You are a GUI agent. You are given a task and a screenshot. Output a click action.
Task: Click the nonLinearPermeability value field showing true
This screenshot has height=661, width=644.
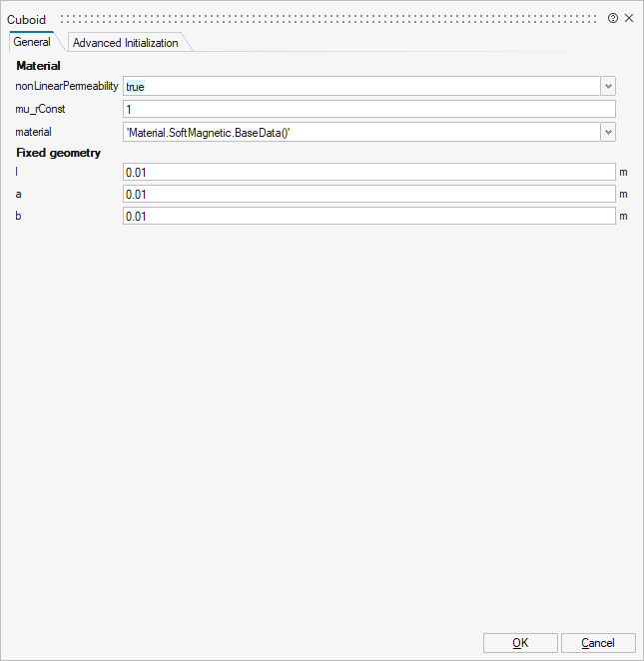click(359, 87)
